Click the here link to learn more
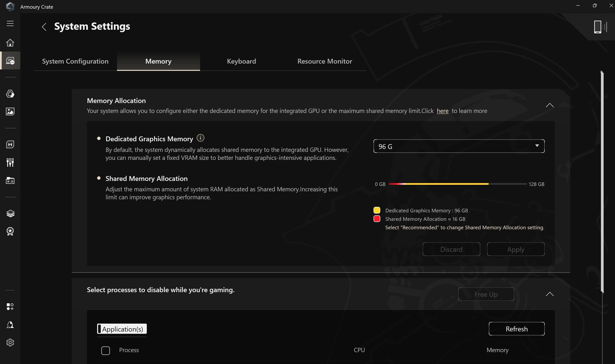This screenshot has width=615, height=364. (442, 111)
